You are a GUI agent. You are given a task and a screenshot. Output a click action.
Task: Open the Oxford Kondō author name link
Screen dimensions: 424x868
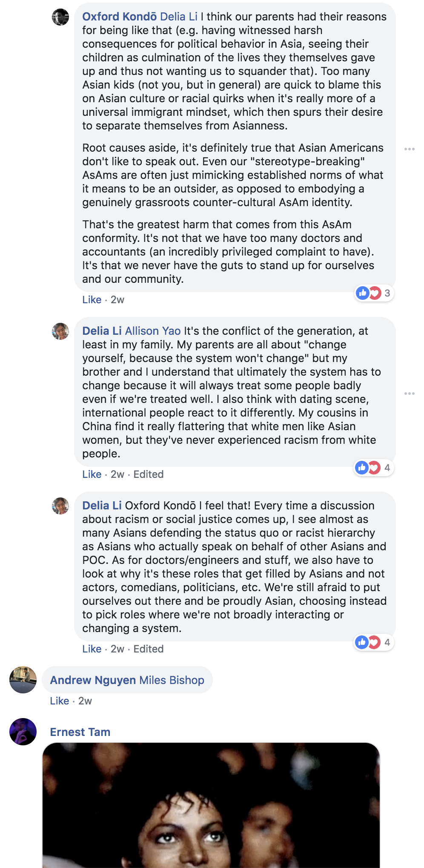coord(120,17)
